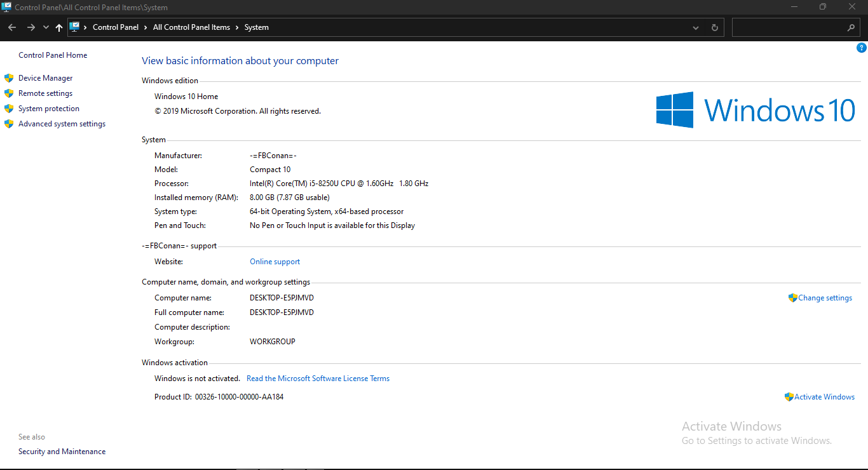Expand the chevron after Control Panel breadcrumb
The image size is (868, 470).
click(146, 27)
